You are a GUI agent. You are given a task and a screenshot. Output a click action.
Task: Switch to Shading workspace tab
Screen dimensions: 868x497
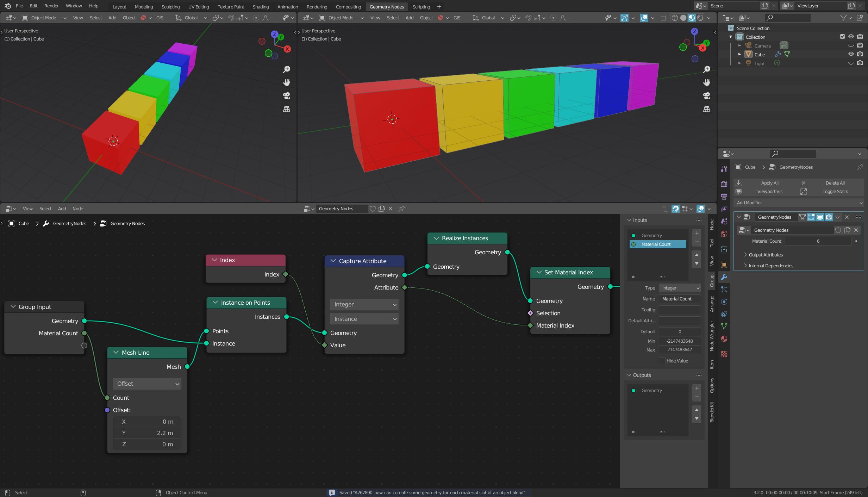pos(261,7)
